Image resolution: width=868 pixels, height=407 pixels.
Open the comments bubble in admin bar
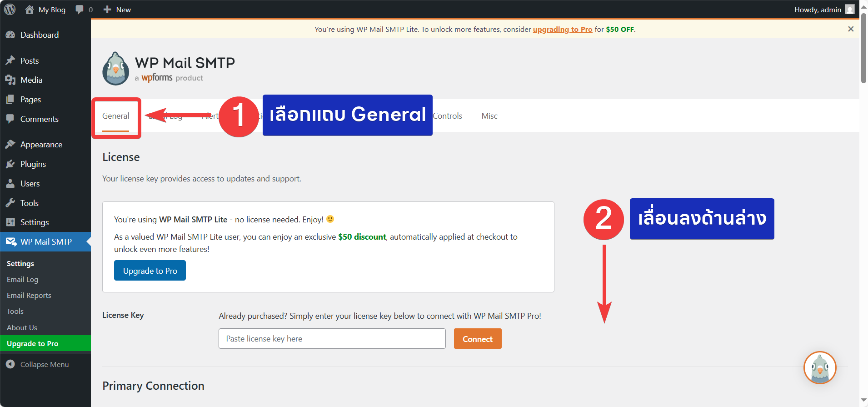coord(80,10)
